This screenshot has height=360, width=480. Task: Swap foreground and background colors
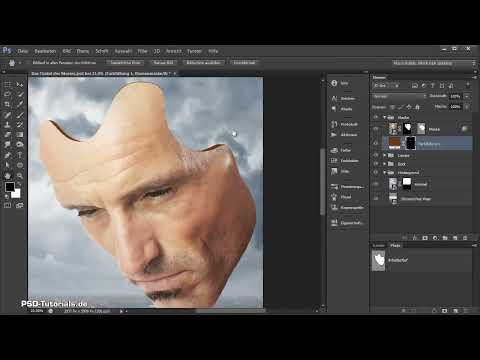19,184
